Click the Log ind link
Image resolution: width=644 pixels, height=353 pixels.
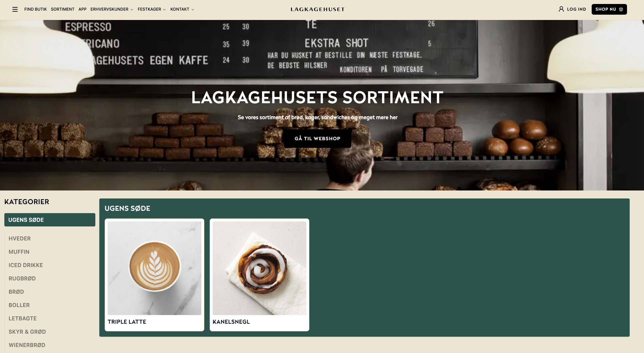(x=576, y=9)
